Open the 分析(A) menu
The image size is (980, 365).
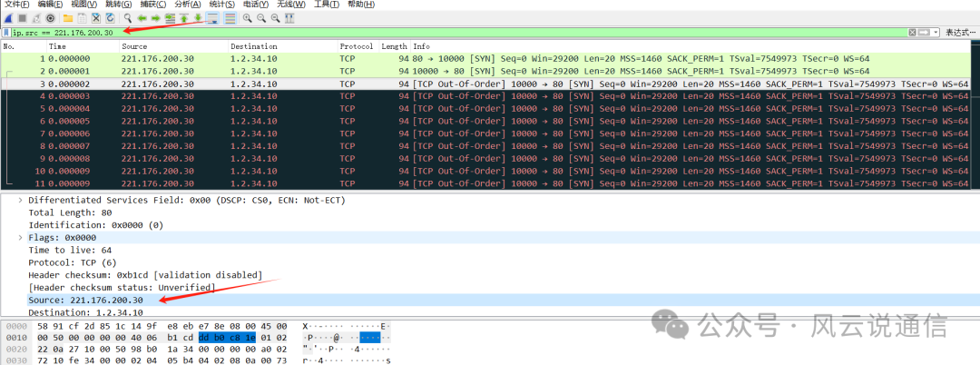(x=162, y=5)
